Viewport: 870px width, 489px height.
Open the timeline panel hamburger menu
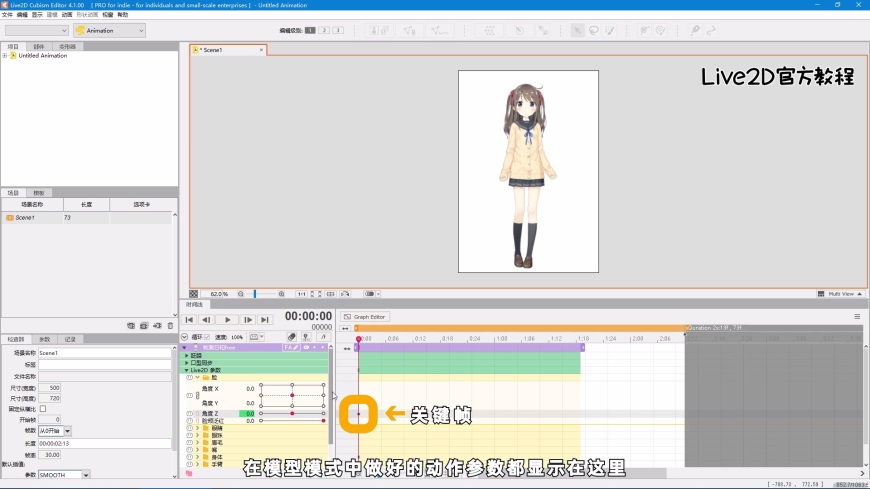[857, 317]
